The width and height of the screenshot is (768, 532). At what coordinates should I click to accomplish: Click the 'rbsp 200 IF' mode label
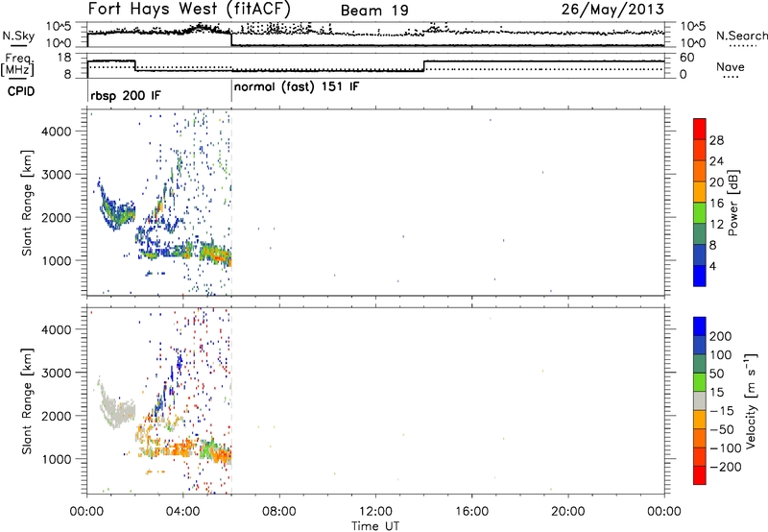[x=126, y=95]
